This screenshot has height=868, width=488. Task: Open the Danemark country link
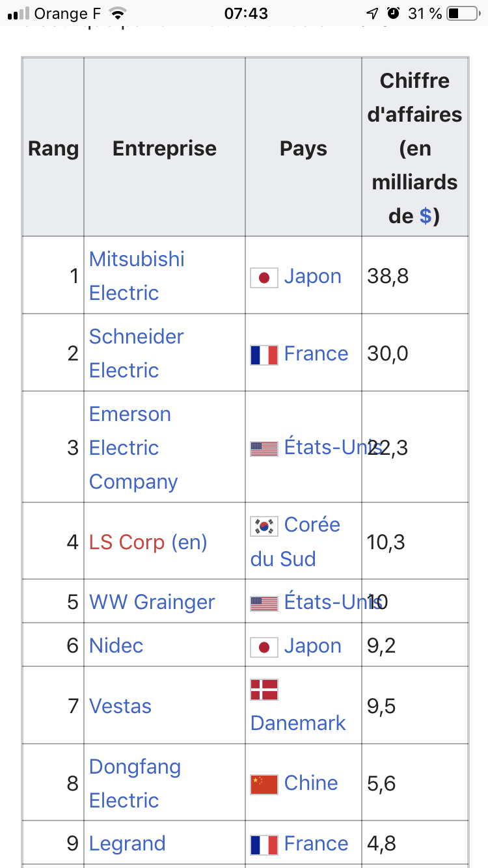pos(298,723)
